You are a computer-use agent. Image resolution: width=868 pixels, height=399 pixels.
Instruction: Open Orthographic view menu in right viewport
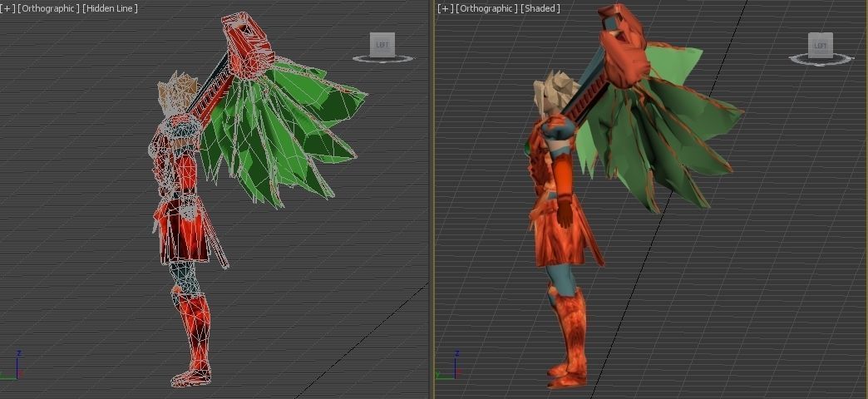click(x=487, y=8)
